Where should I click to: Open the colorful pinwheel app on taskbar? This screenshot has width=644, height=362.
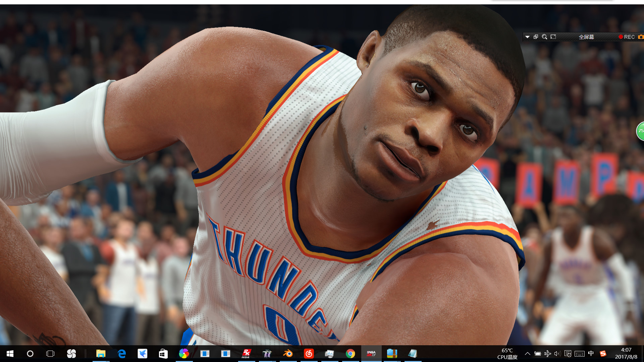184,354
